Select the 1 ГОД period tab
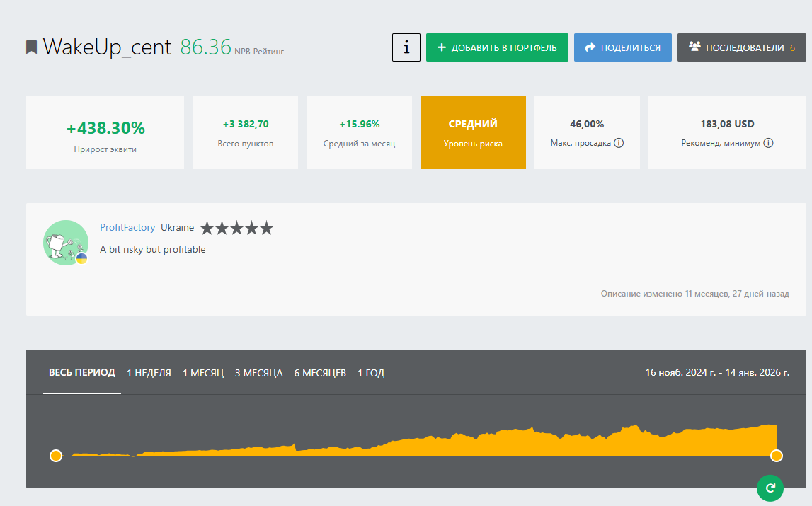 [x=371, y=373]
